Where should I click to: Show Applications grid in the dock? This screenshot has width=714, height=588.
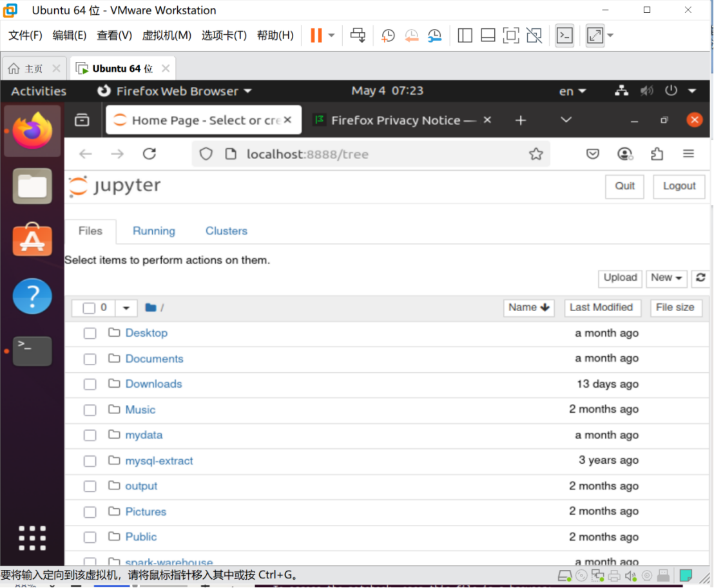click(32, 538)
